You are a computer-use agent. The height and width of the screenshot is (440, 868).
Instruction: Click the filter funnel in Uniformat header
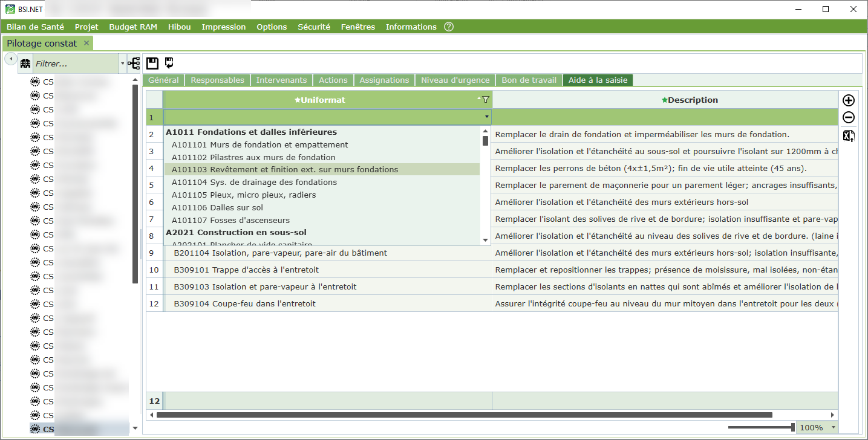click(485, 100)
